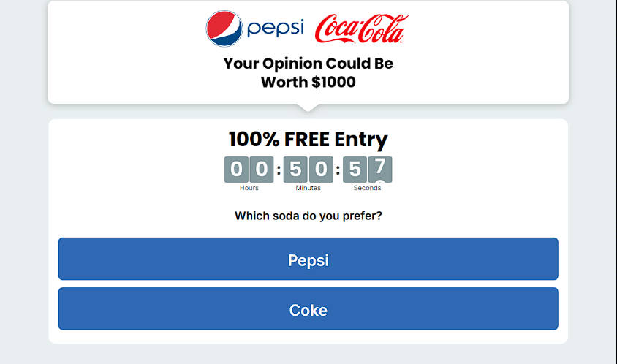Click the flipping ones digit of seconds
The width and height of the screenshot is (617, 364).
(381, 170)
